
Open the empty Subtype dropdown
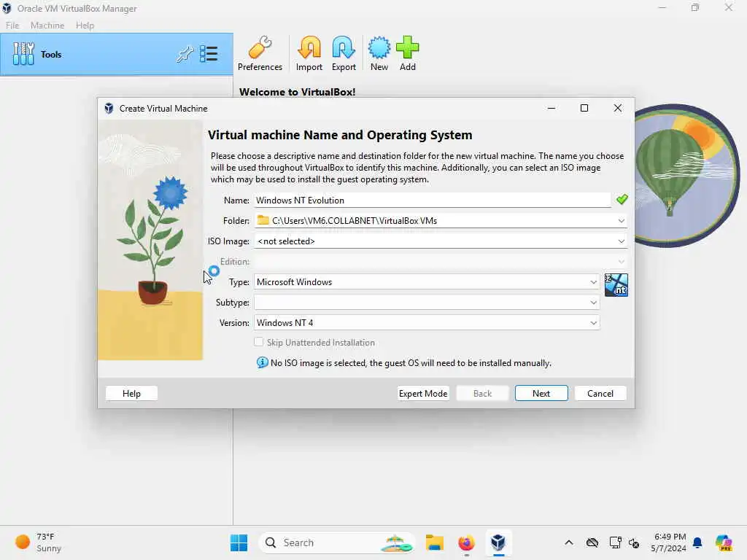[x=427, y=303]
